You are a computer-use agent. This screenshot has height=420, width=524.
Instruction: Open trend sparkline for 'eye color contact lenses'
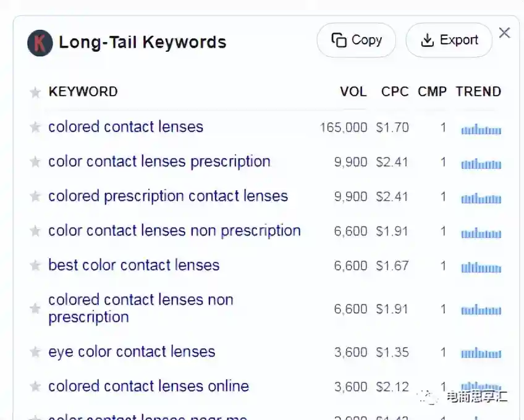pos(481,353)
